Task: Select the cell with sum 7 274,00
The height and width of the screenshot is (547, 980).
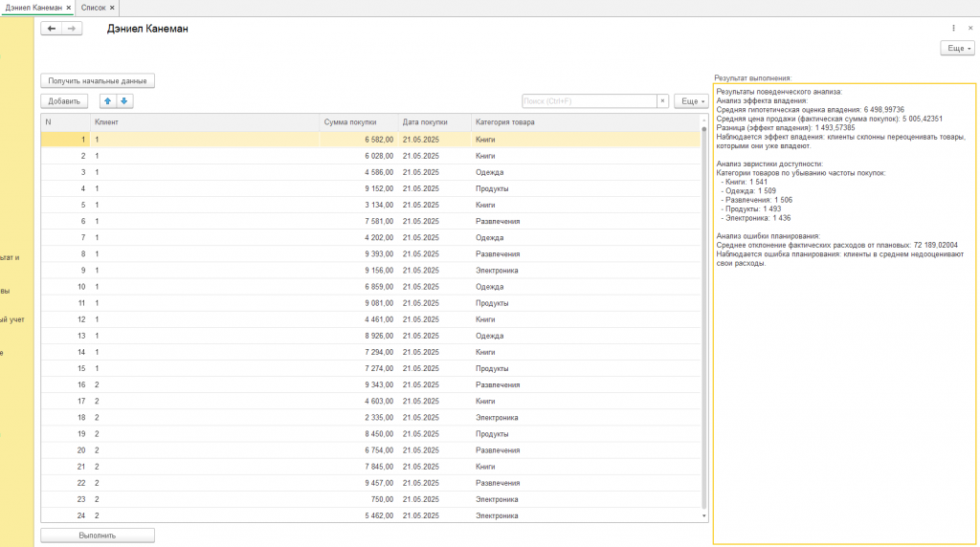Action: [359, 368]
